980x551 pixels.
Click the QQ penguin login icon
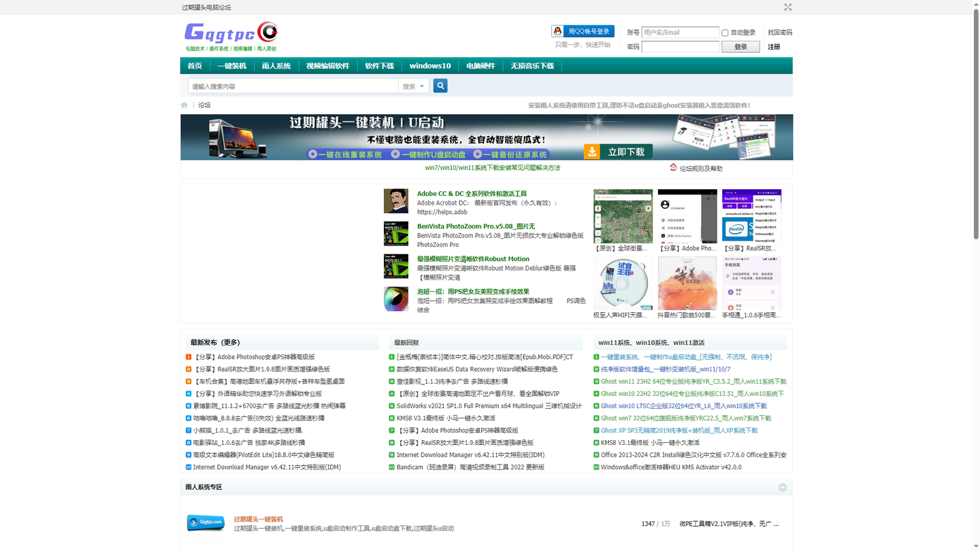(x=558, y=31)
